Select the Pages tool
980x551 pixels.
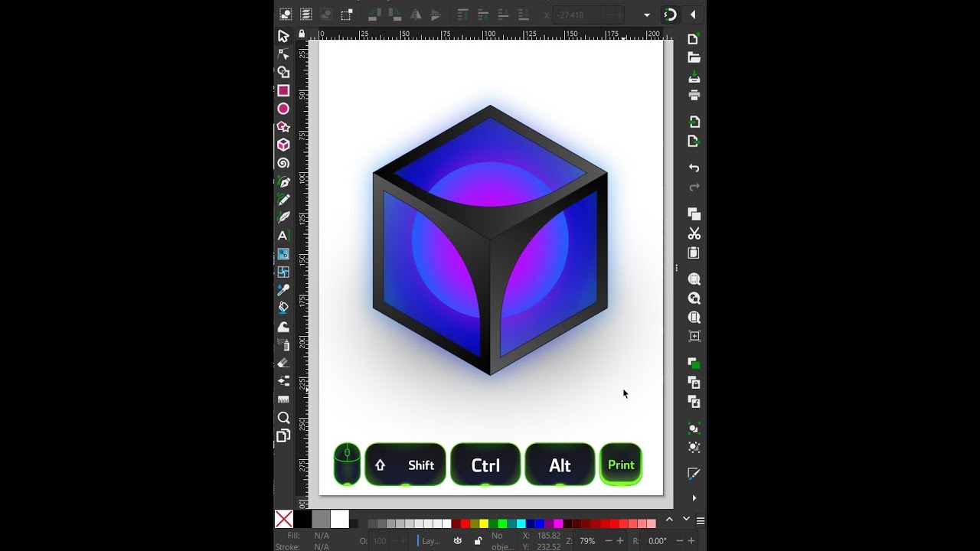[x=283, y=436]
